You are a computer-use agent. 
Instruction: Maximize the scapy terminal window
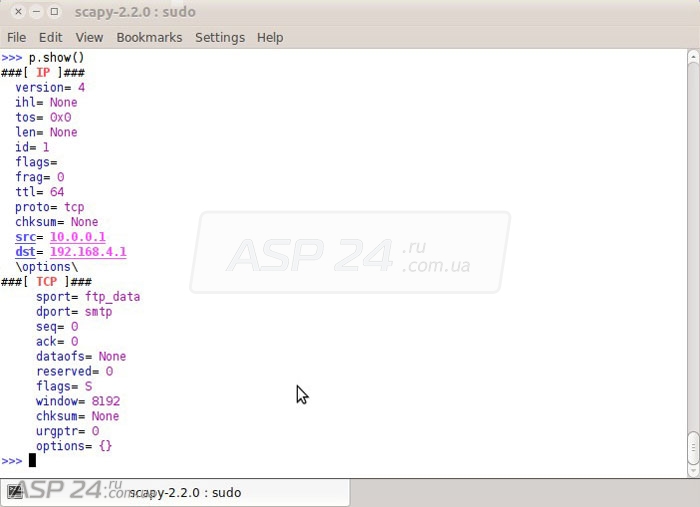(54, 12)
